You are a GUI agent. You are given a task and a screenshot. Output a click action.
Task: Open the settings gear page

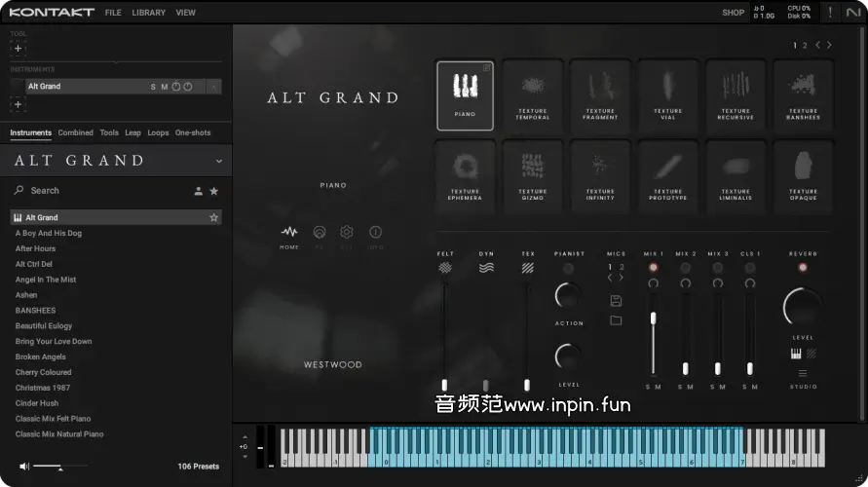(x=347, y=232)
